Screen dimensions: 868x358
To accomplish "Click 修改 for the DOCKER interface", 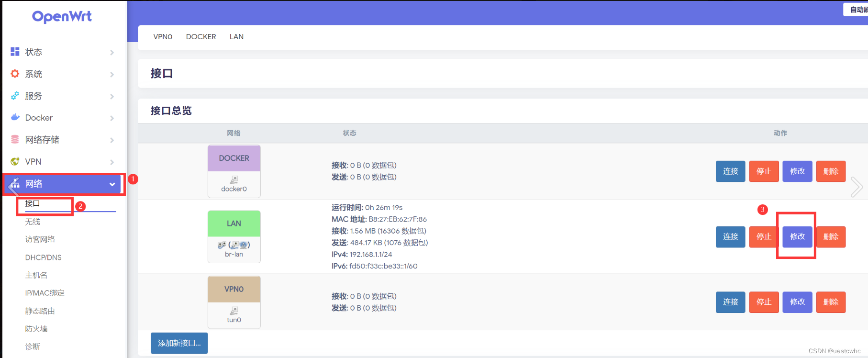I will pyautogui.click(x=797, y=171).
